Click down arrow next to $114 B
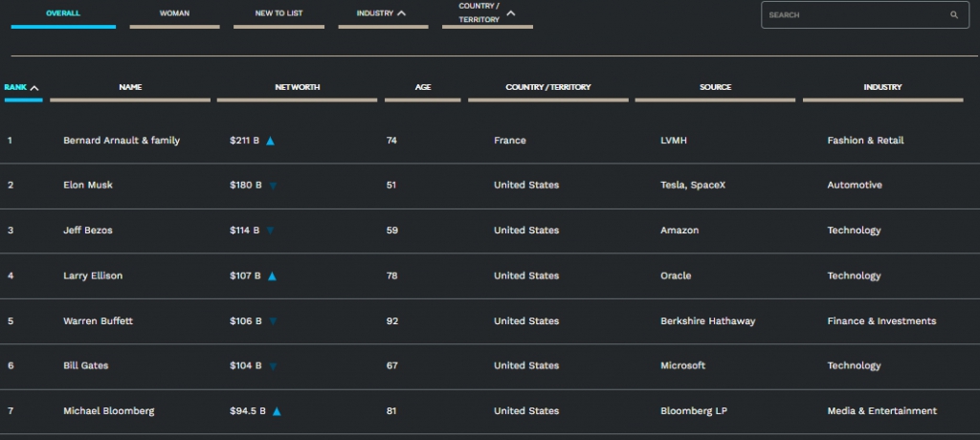980x440 pixels. tap(270, 231)
